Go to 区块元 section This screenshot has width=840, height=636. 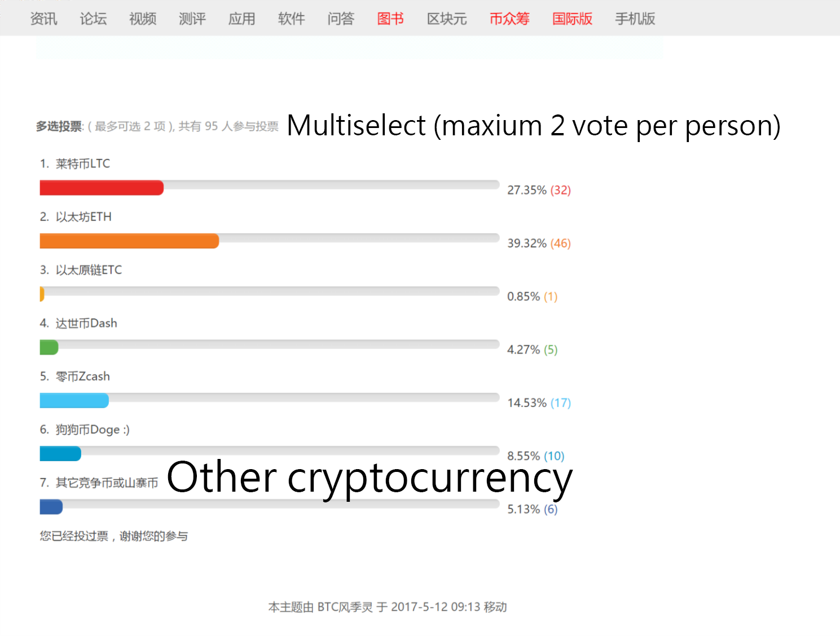[x=447, y=19]
